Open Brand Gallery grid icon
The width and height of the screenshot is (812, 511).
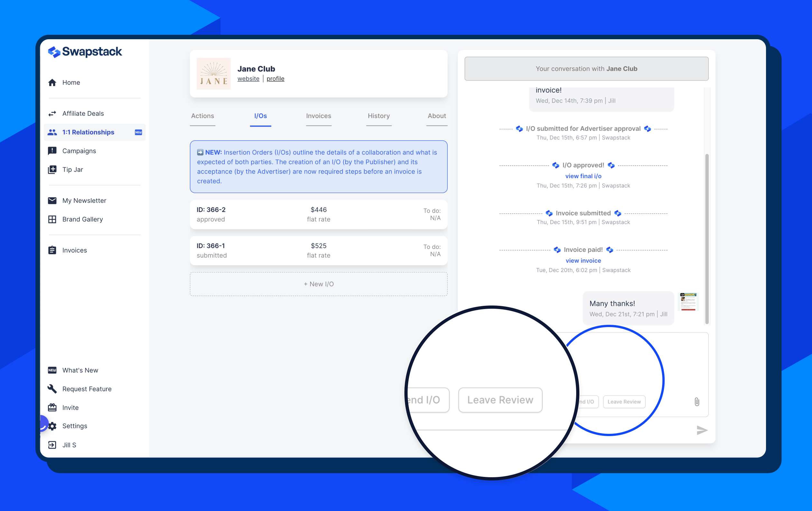52,219
